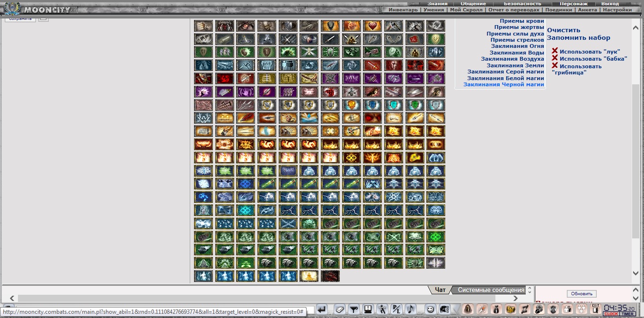Click the gold coins pile icon
644x318 pixels.
coord(511,309)
